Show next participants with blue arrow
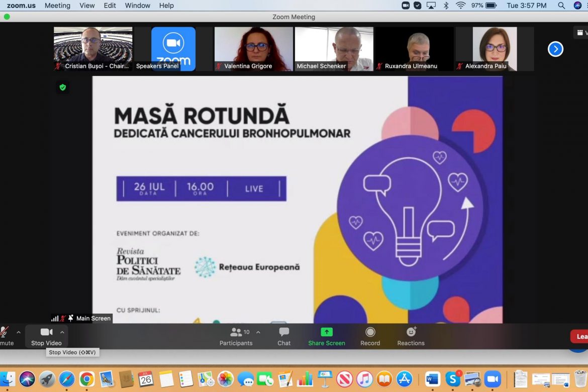Viewport: 588px width, 392px height. (555, 49)
